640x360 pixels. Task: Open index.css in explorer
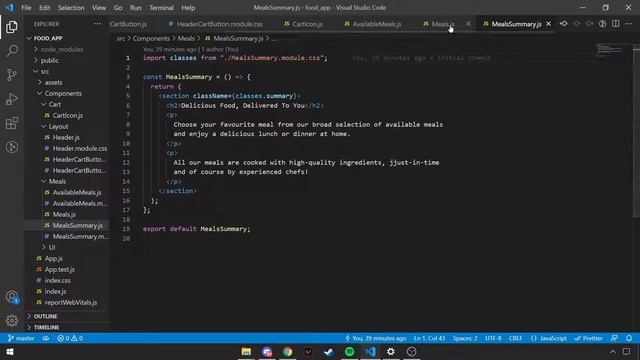[x=58, y=280]
